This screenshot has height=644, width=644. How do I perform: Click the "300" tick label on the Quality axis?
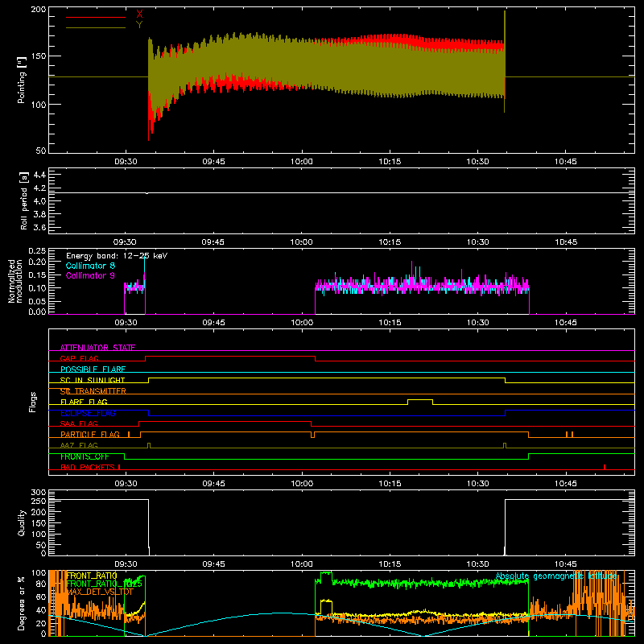coord(39,493)
